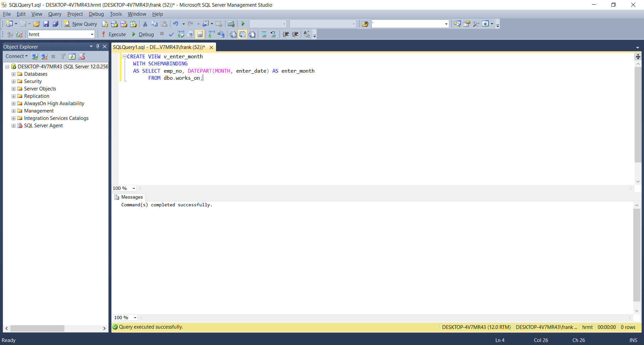Viewport: 644px width, 345px height.
Task: Click the Change Connection icon
Action: pyautogui.click(x=19, y=34)
